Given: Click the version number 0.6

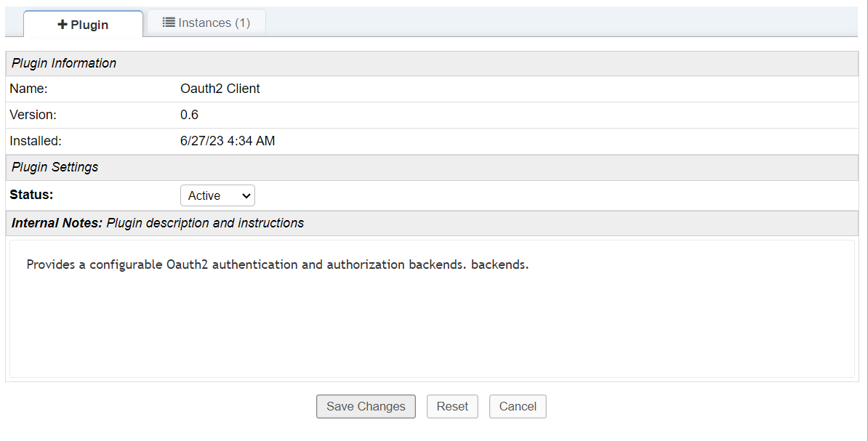Looking at the screenshot, I should (189, 115).
